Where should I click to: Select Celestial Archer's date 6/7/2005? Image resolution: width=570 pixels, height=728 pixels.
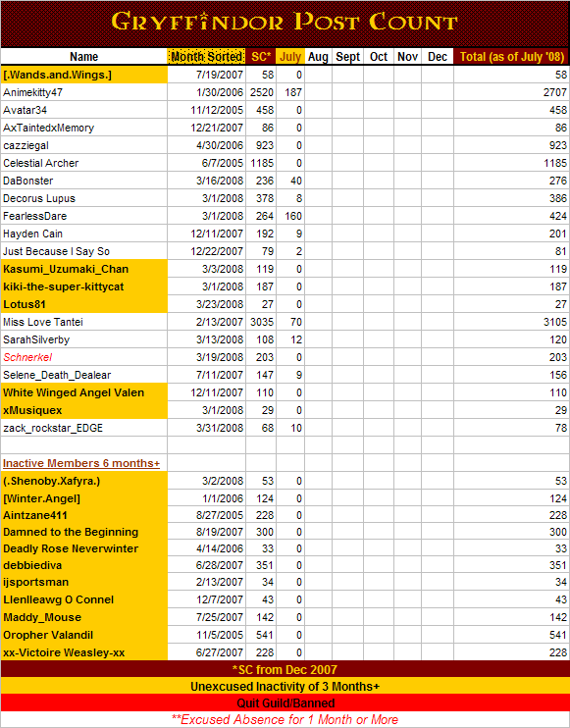[x=207, y=163]
